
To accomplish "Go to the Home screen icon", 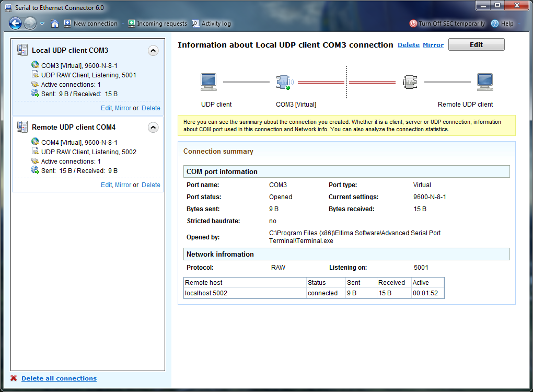I will [55, 24].
